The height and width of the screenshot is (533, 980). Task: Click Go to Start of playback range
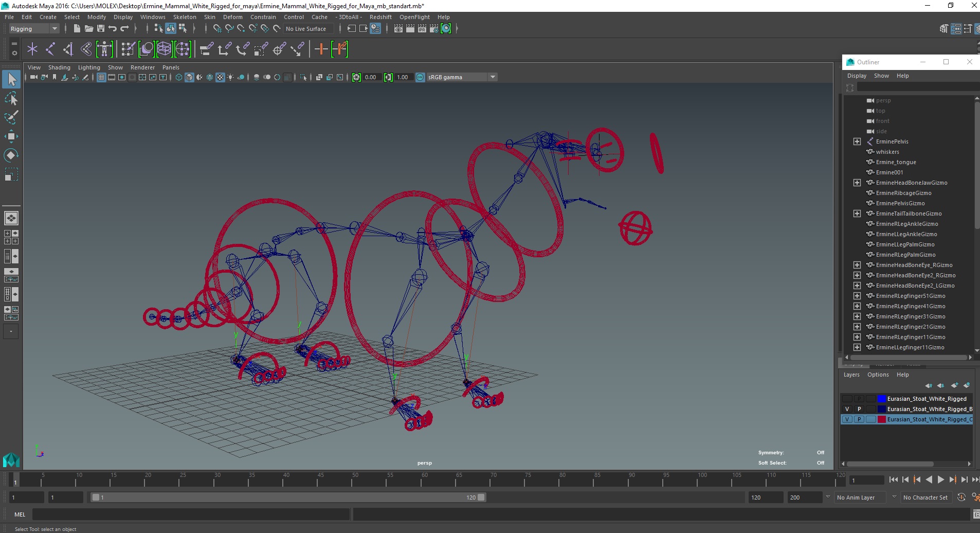coord(893,479)
